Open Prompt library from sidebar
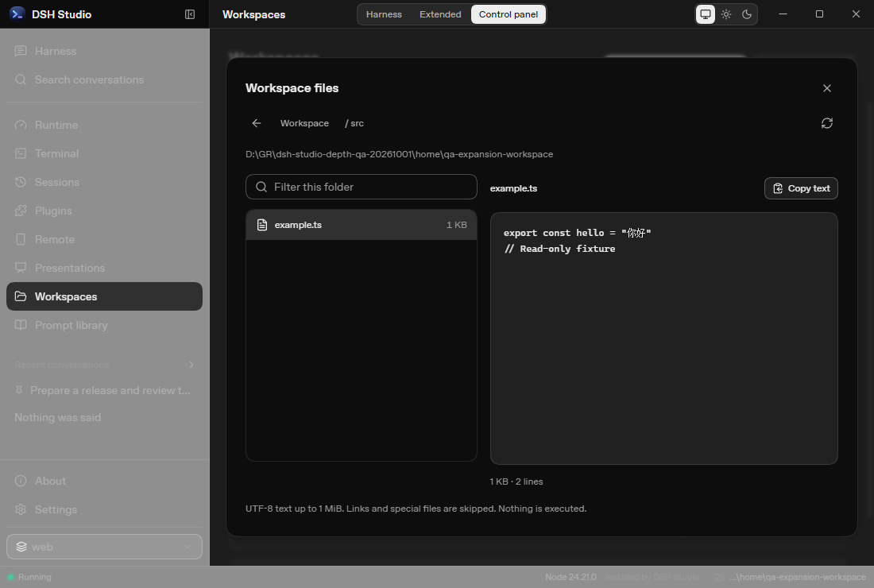This screenshot has width=874, height=588. coord(105,325)
